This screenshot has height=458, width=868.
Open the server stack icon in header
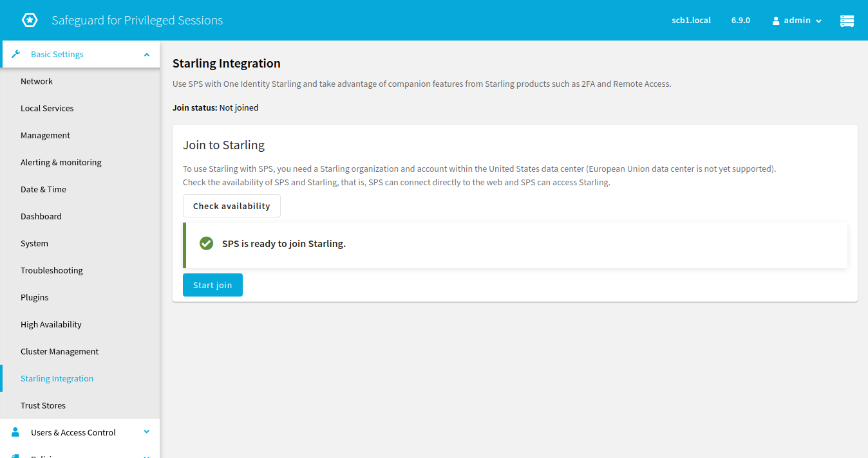click(x=847, y=21)
